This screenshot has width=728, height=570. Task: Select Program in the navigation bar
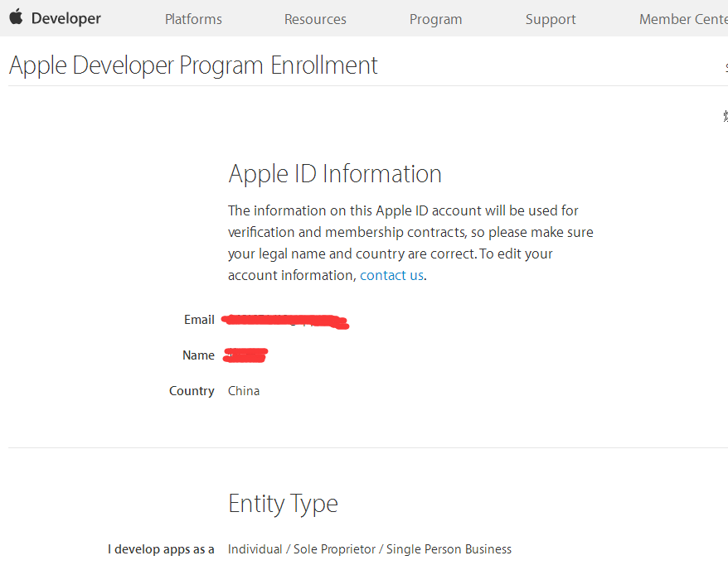(x=435, y=19)
